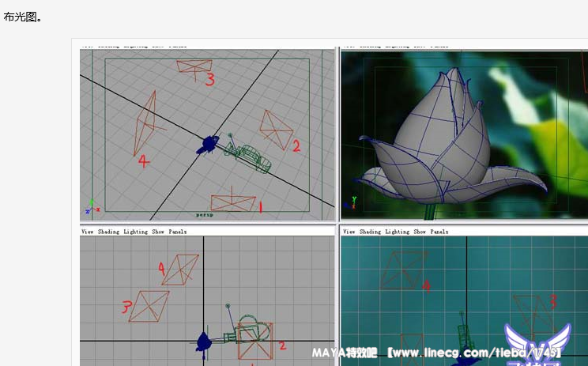Expand the Show menu in the bottom-right panel

[x=419, y=232]
